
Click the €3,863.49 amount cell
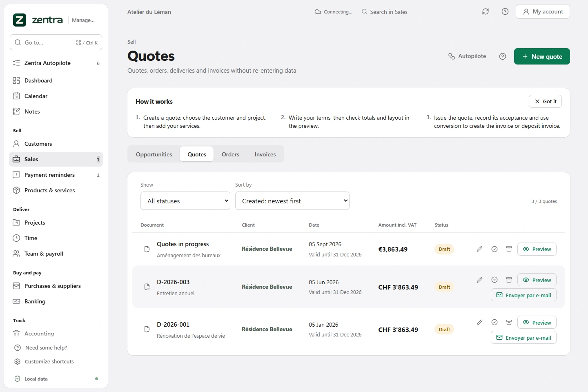393,249
